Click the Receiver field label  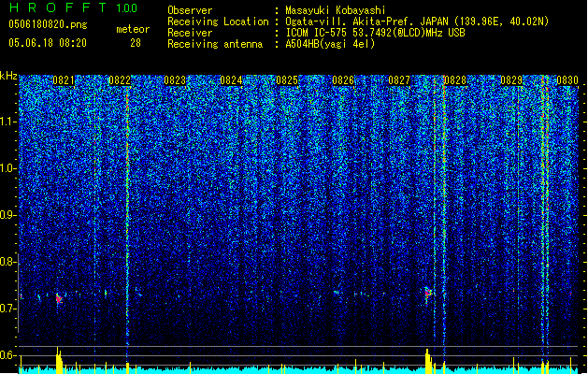pyautogui.click(x=190, y=33)
